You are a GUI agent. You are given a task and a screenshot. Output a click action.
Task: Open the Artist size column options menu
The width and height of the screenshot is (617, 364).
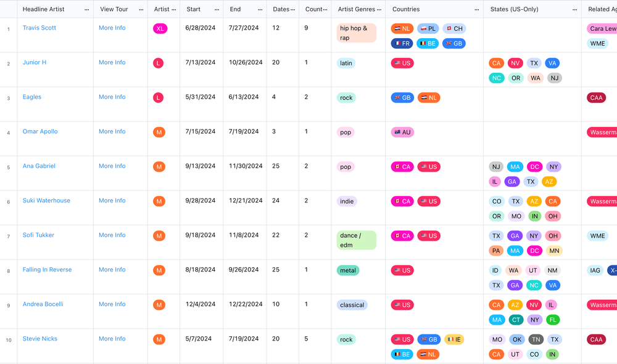(x=174, y=9)
